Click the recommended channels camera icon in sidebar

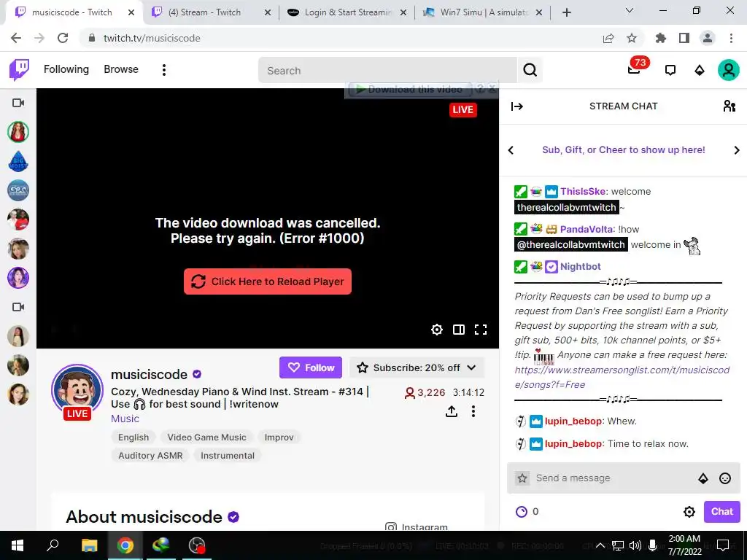pyautogui.click(x=18, y=307)
